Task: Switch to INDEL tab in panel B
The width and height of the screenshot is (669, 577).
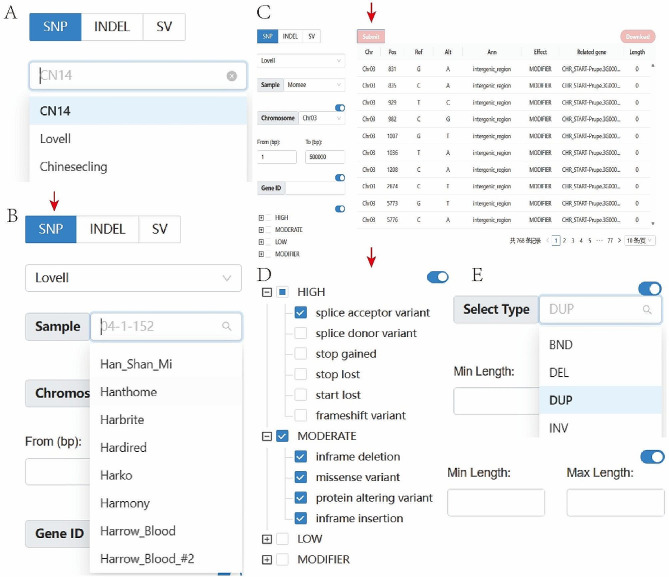Action: (x=108, y=229)
